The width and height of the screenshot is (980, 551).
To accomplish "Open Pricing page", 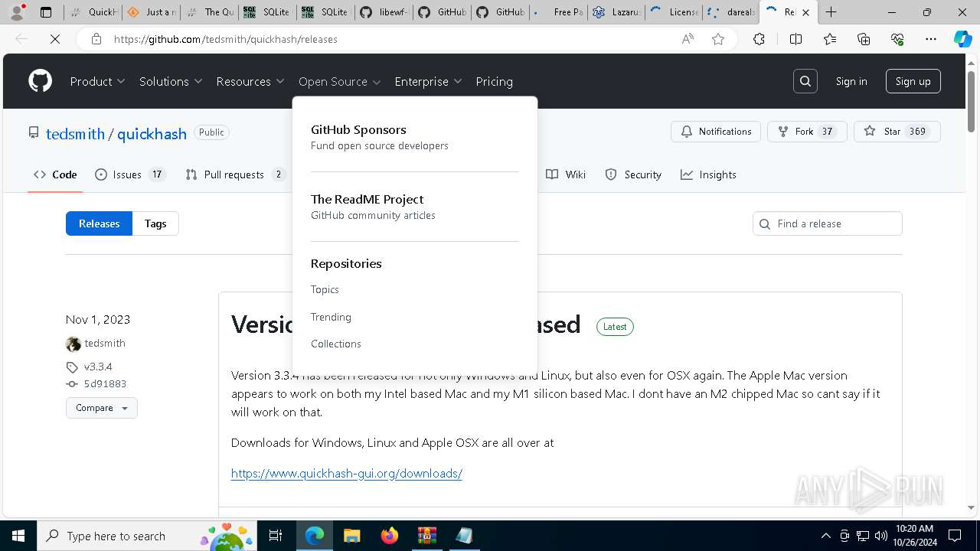I will pyautogui.click(x=495, y=81).
